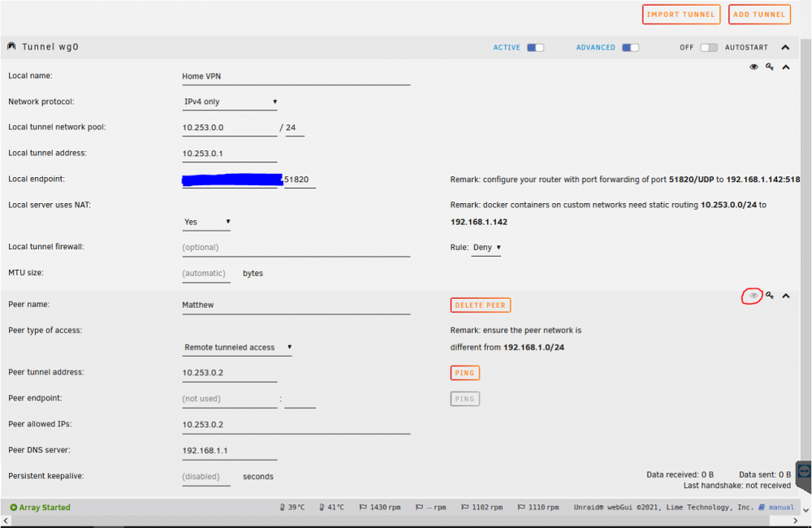
Task: Open the Local server uses NAT dropdown
Action: 206,222
